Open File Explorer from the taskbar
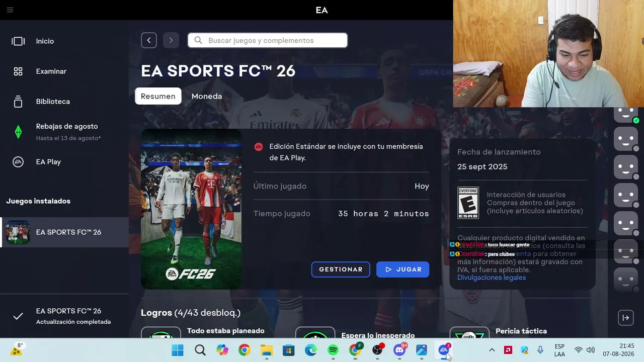644x362 pixels. point(267,350)
